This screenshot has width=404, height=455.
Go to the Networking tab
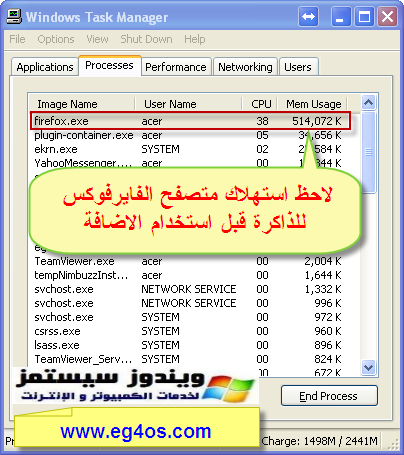(x=245, y=67)
